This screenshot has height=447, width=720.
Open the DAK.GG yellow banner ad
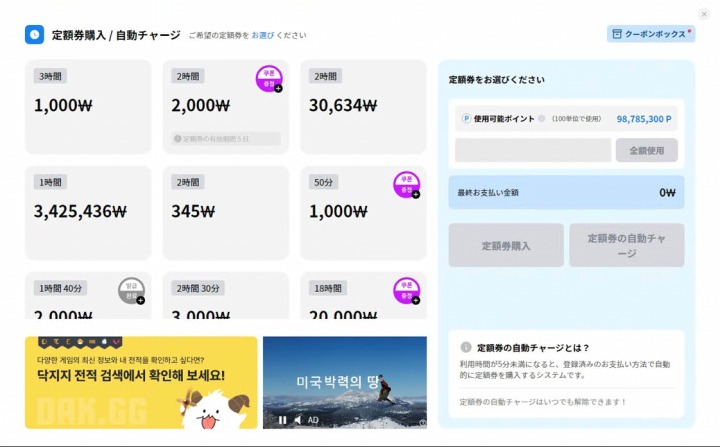pyautogui.click(x=141, y=382)
